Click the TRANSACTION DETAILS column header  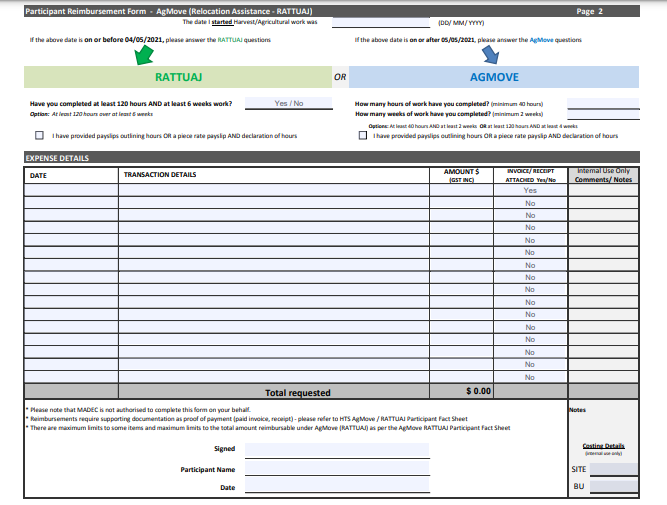click(160, 174)
